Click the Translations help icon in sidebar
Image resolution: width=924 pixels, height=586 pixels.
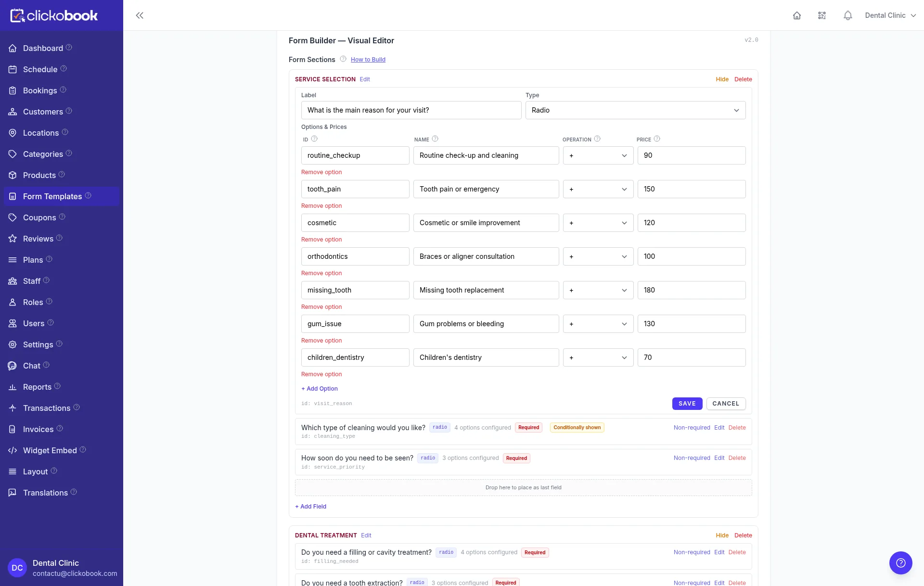(74, 492)
